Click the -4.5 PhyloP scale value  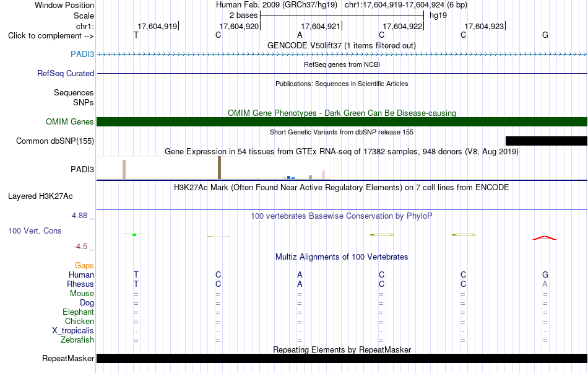click(80, 247)
